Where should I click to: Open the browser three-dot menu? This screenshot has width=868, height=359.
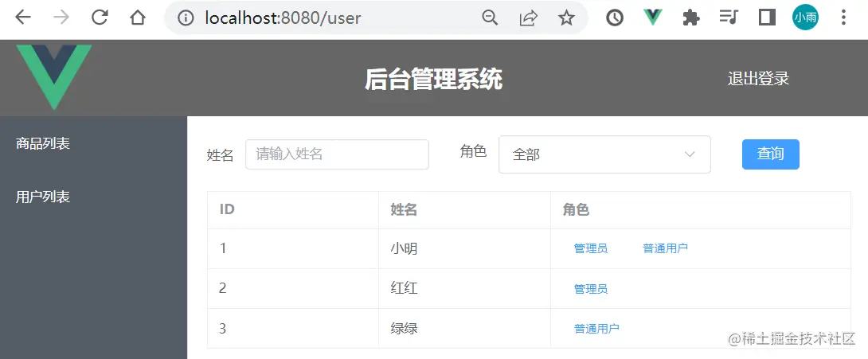[x=843, y=18]
